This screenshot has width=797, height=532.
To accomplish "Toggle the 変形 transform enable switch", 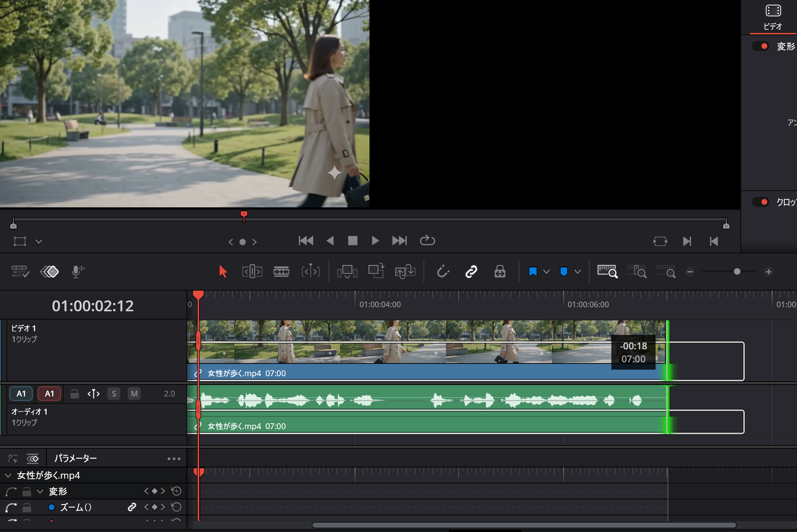I will tap(761, 46).
